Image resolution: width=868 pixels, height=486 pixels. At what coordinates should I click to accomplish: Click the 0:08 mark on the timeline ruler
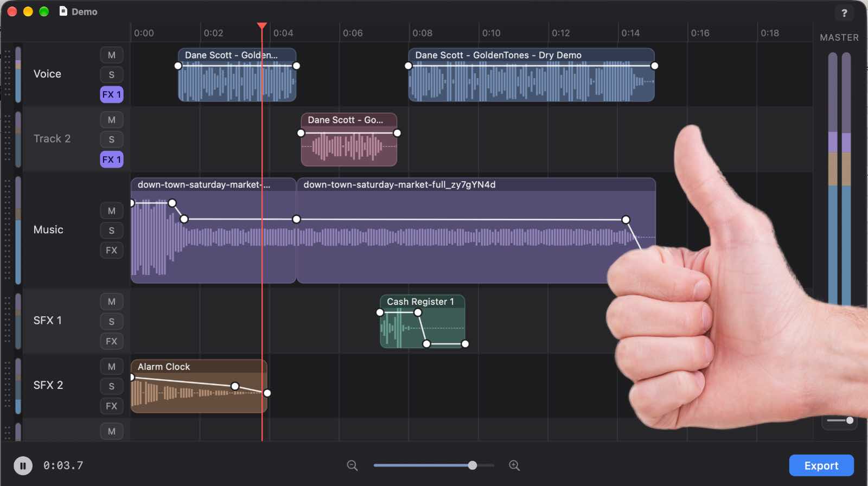coord(422,33)
